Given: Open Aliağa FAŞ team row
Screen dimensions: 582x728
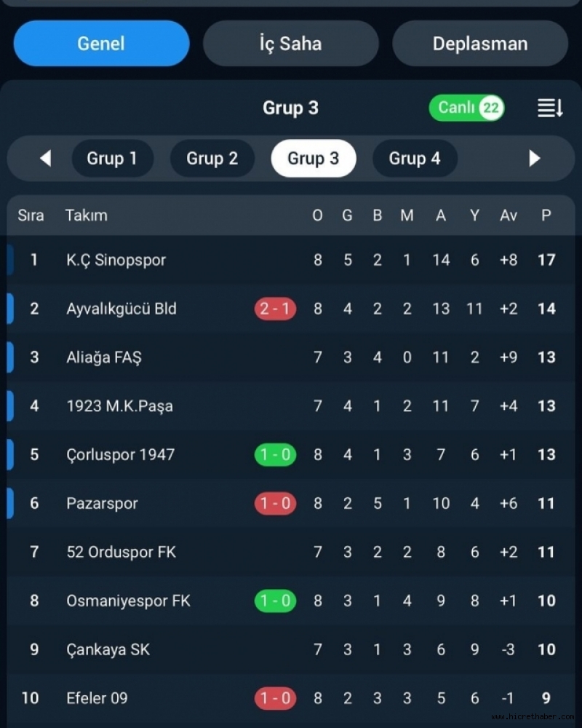Looking at the screenshot, I should pyautogui.click(x=291, y=357).
